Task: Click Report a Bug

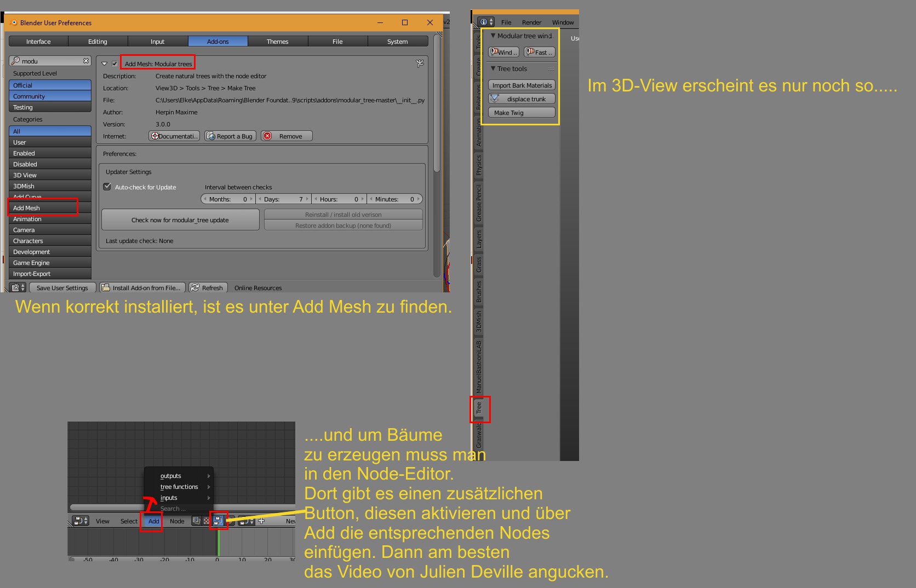Action: pos(230,136)
